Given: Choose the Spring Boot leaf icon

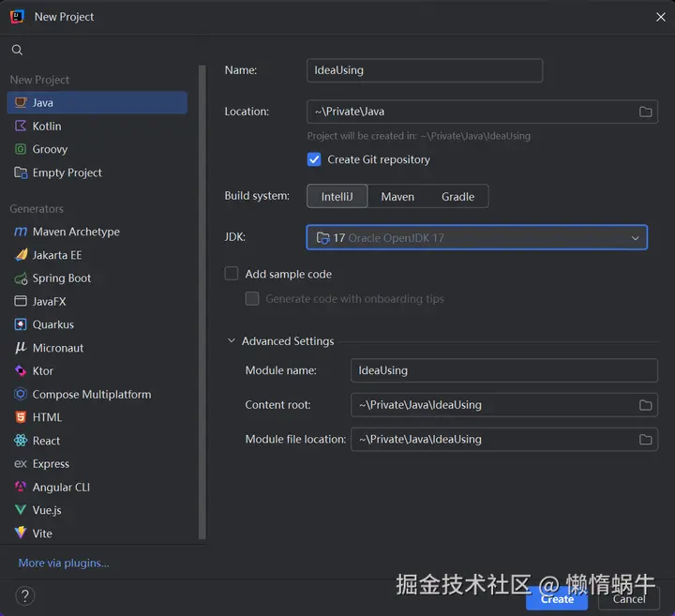Looking at the screenshot, I should coord(21,278).
